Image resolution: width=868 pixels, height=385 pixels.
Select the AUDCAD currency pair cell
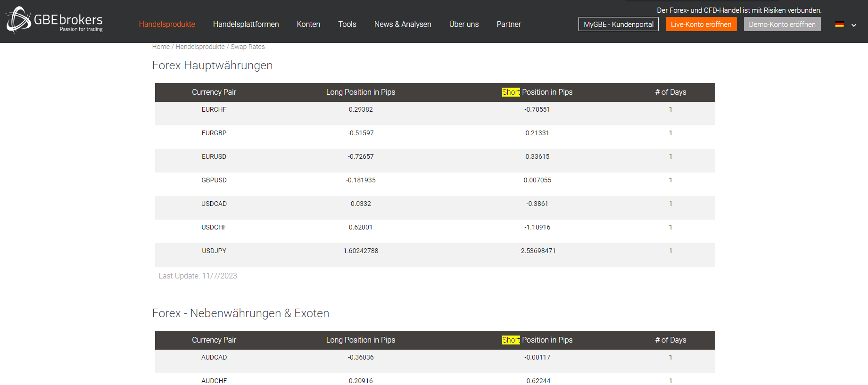(x=214, y=357)
